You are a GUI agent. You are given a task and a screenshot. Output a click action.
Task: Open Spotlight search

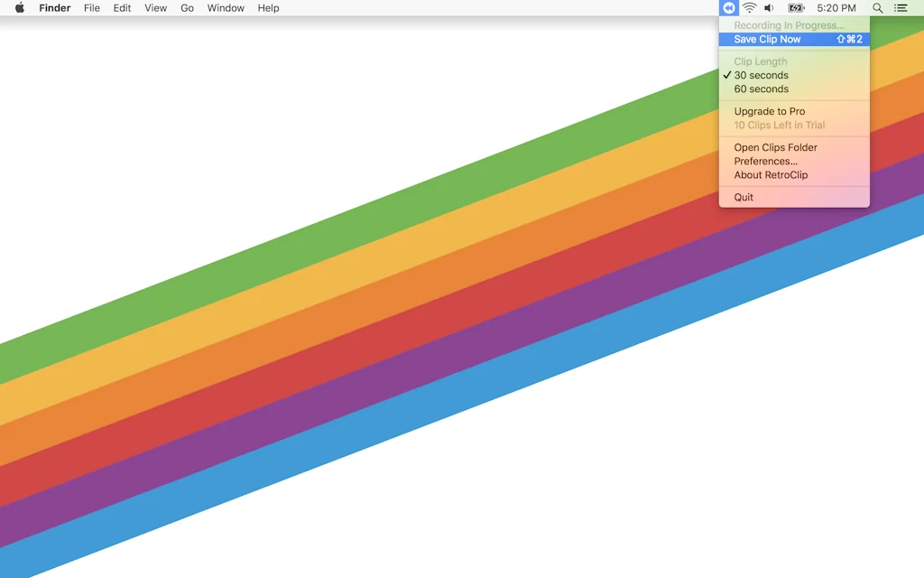pyautogui.click(x=877, y=8)
